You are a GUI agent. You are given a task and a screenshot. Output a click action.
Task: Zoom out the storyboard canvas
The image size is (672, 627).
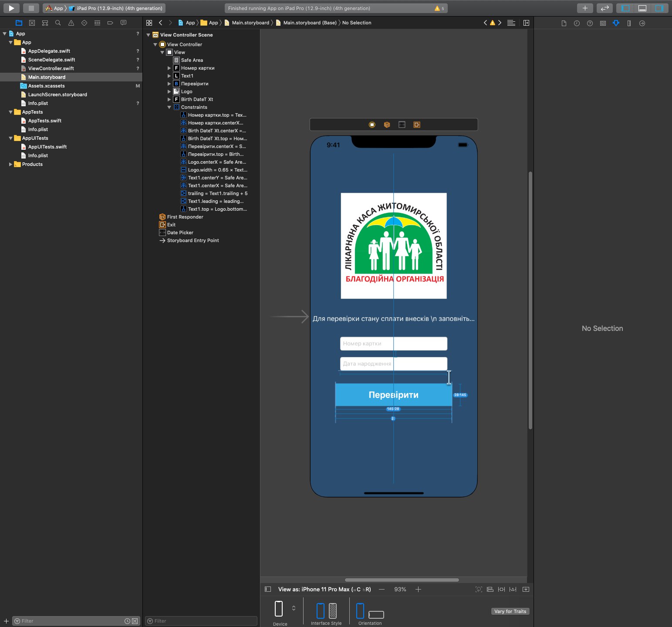pos(382,589)
